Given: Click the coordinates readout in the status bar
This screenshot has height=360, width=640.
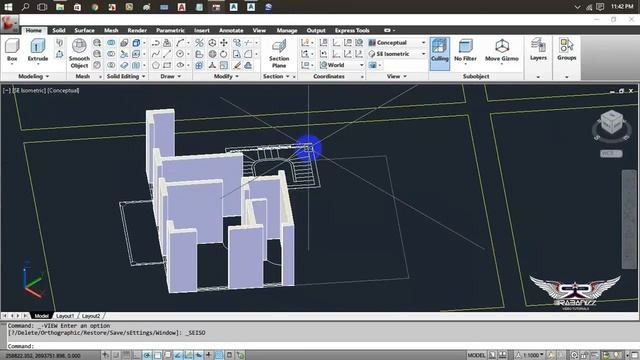Looking at the screenshot, I should coord(43,356).
